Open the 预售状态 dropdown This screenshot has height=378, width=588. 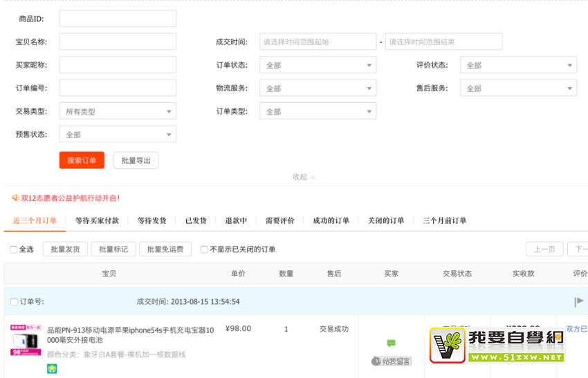tap(118, 134)
